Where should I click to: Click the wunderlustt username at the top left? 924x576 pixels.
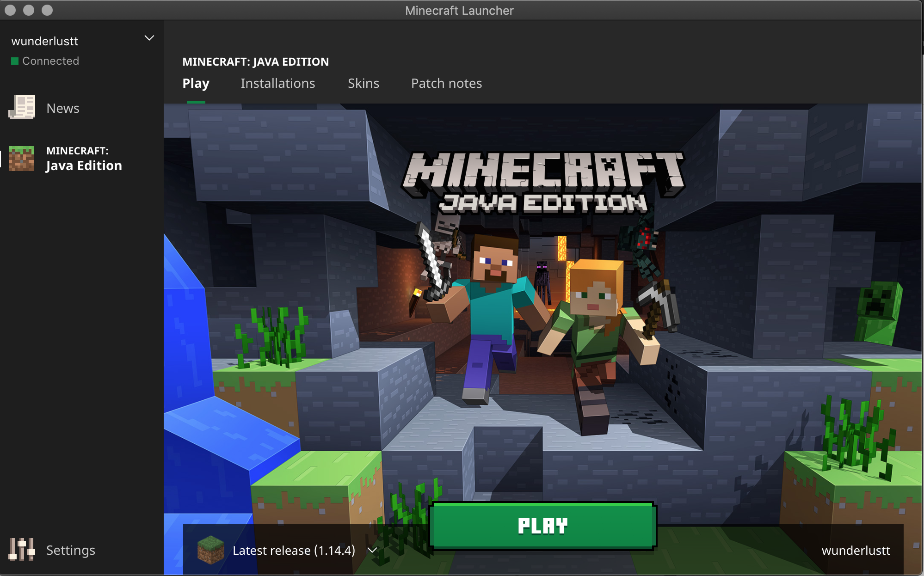[45, 41]
